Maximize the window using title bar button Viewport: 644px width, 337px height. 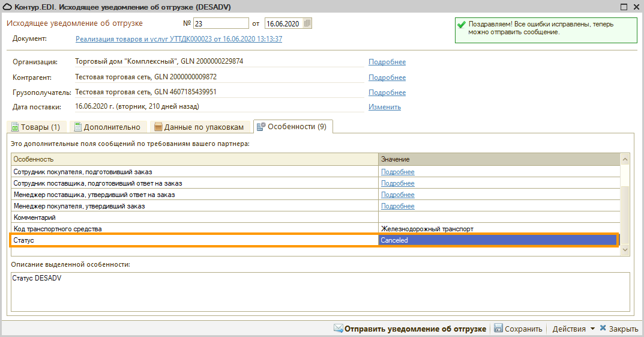click(x=624, y=7)
